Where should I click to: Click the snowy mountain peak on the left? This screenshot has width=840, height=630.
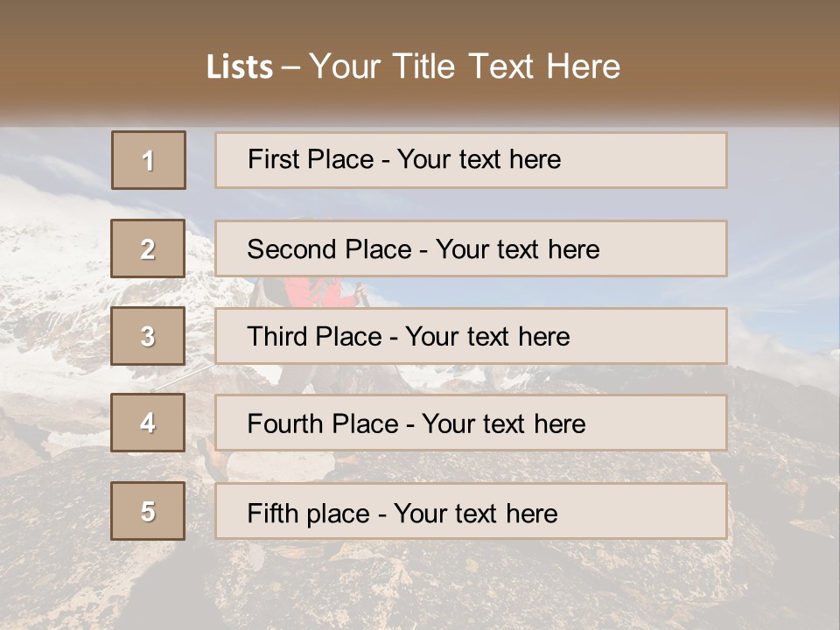[x=52, y=254]
